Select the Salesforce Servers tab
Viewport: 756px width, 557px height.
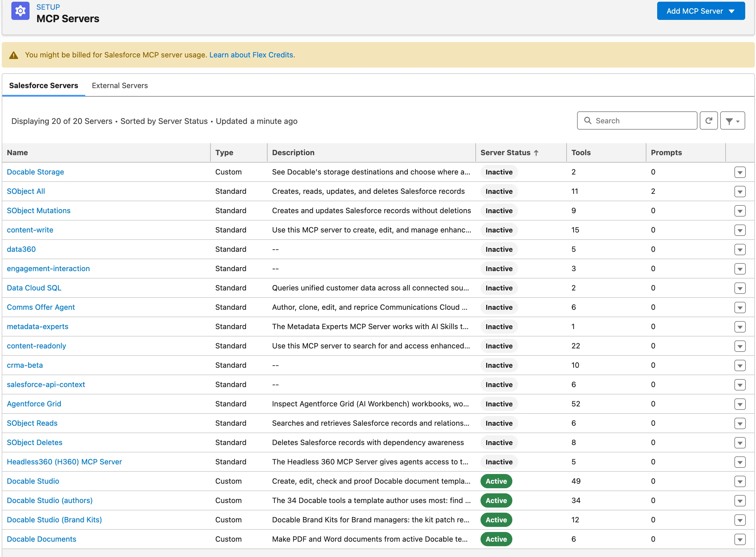pos(43,86)
